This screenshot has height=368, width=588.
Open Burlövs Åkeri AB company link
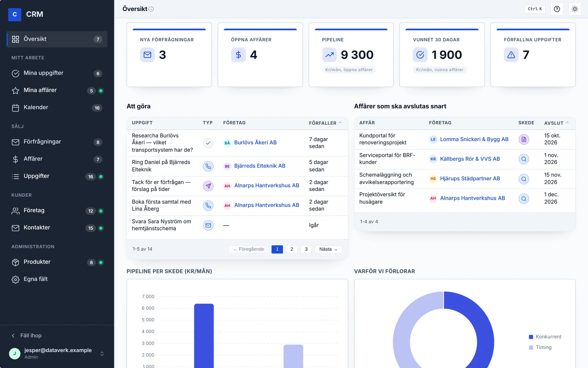(255, 143)
